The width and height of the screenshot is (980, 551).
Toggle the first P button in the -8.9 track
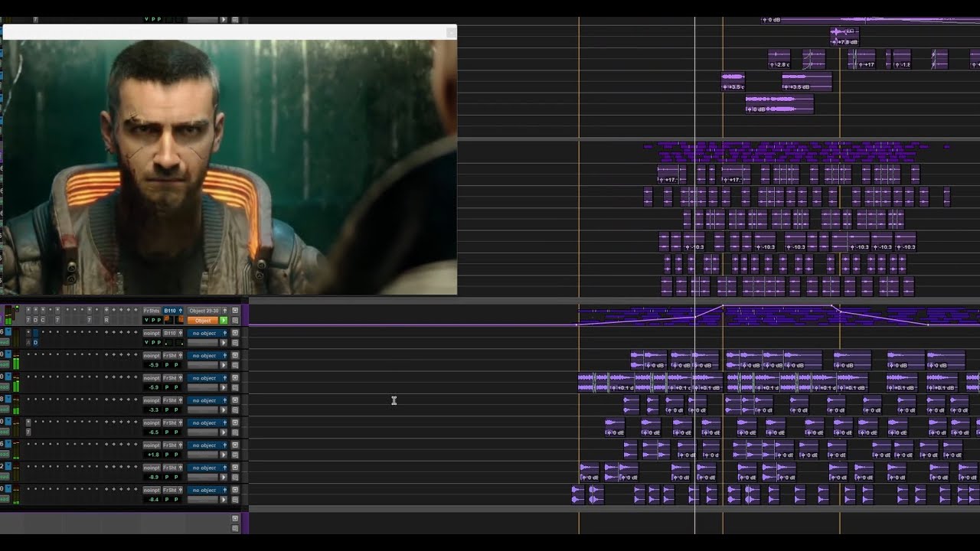coord(167,477)
